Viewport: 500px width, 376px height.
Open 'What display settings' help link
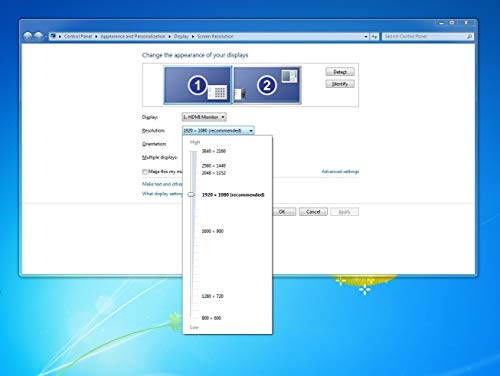[x=162, y=194]
